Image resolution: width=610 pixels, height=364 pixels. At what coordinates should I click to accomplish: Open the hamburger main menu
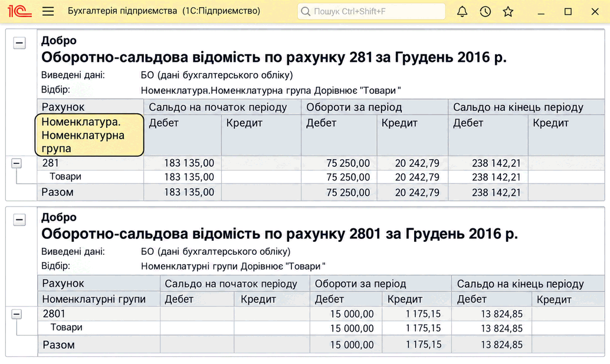pos(48,11)
